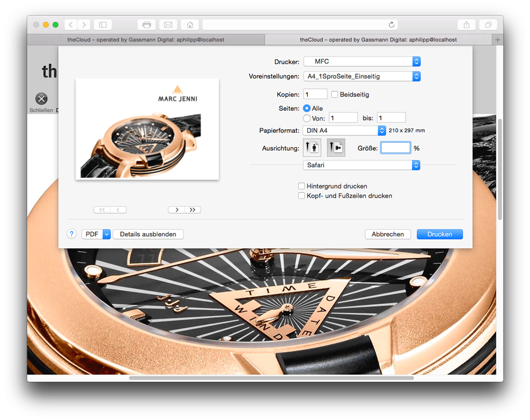This screenshot has height=420, width=530.
Task: Show all tabs overview icon
Action: (x=488, y=24)
